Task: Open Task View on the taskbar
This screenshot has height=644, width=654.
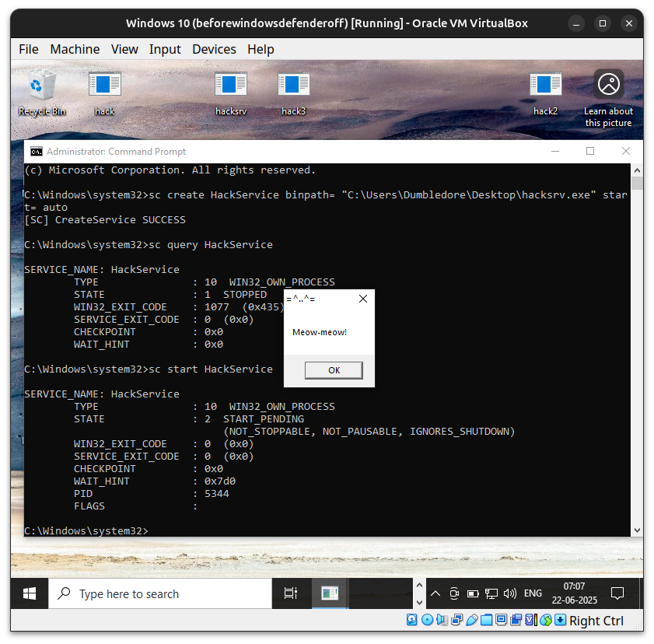Action: point(291,593)
